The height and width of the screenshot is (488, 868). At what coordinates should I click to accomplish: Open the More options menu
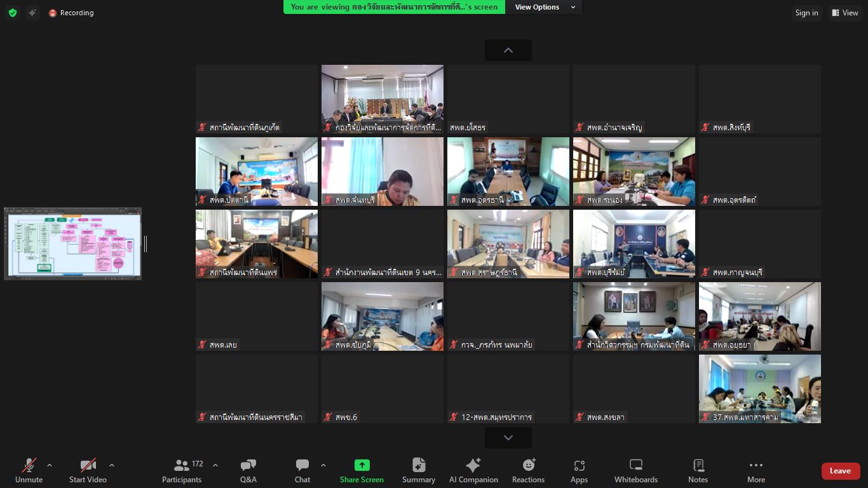pyautogui.click(x=756, y=471)
